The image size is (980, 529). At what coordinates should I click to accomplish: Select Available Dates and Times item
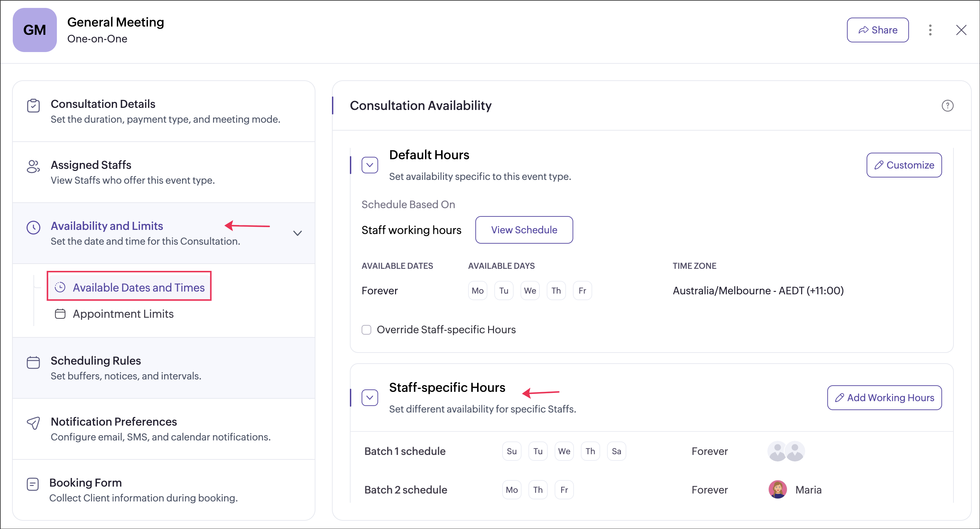pos(139,287)
